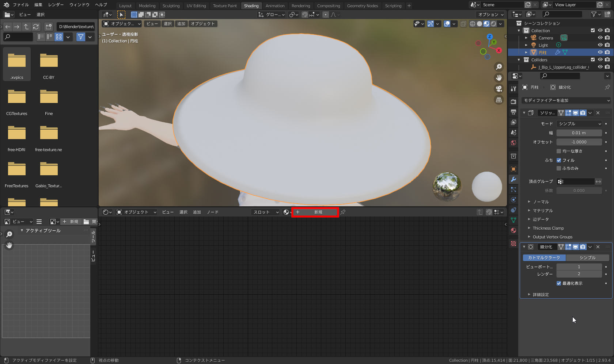The width and height of the screenshot is (614, 364).
Task: Open the Texture properties tab icon
Action: tap(513, 244)
